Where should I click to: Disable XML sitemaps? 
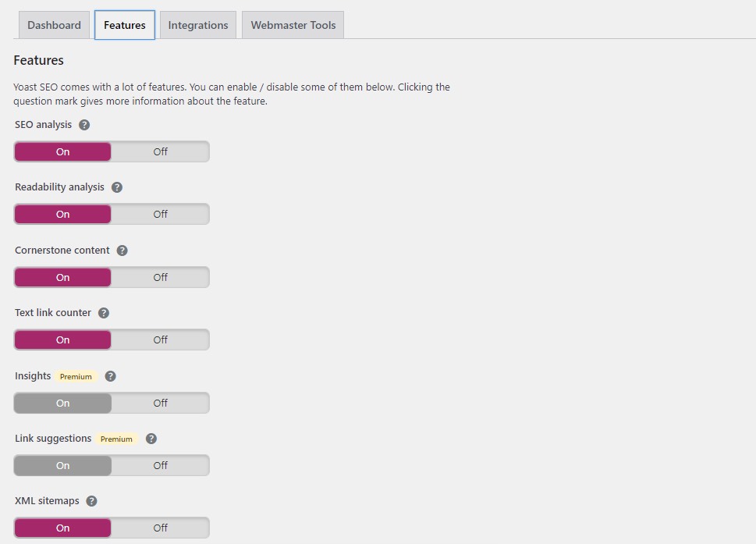159,528
